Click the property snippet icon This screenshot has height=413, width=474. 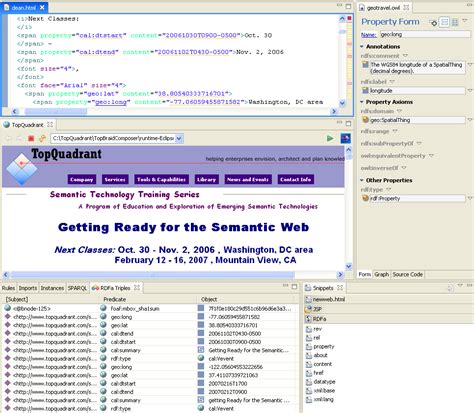click(309, 347)
